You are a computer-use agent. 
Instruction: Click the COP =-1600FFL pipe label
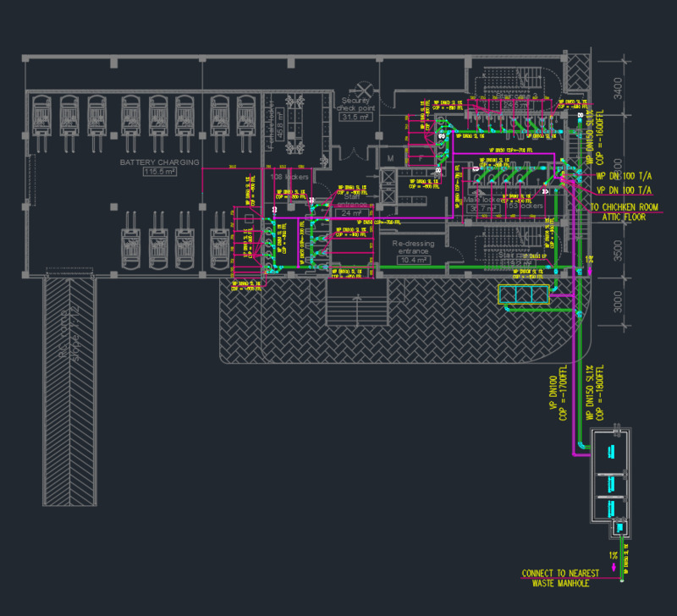[x=600, y=137]
